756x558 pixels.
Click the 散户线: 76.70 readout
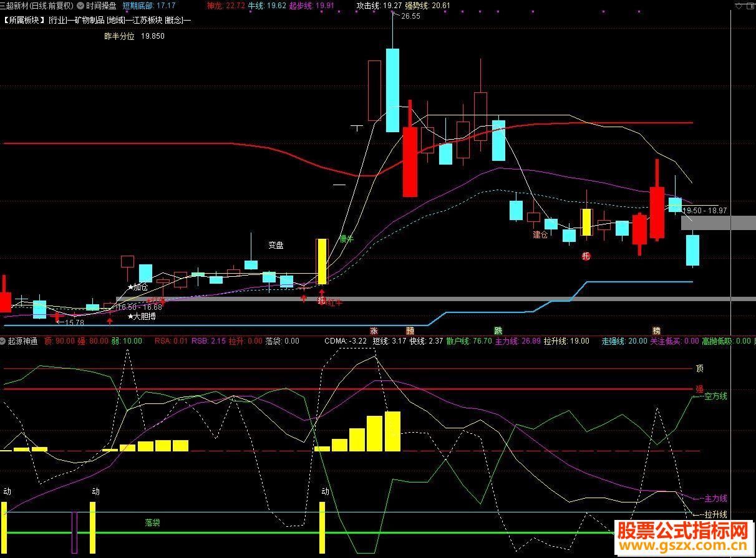(469, 341)
